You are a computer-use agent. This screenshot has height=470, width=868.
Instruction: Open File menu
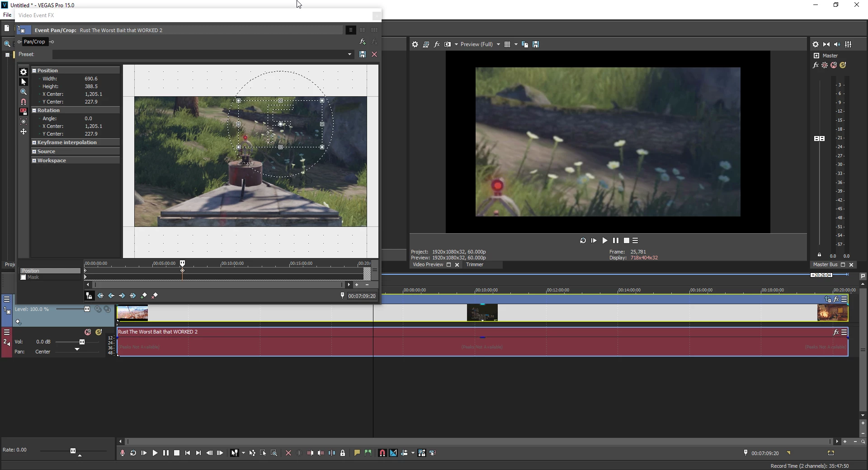7,15
